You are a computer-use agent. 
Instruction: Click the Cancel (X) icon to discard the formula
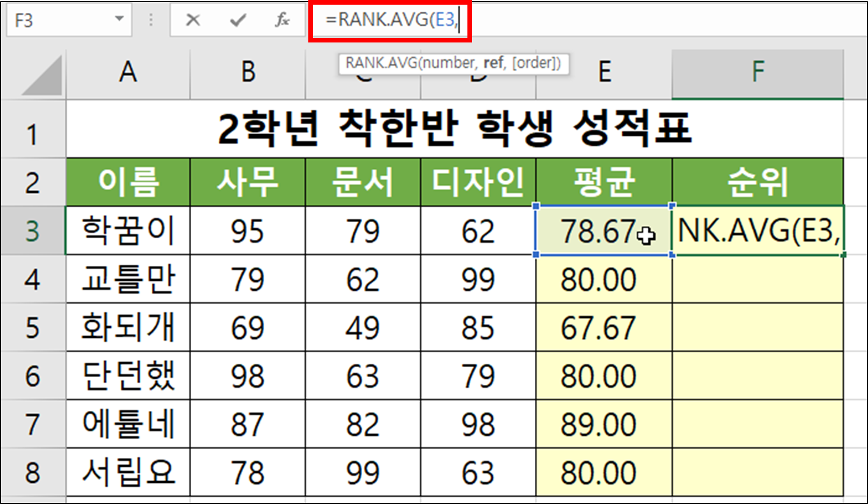pos(192,20)
